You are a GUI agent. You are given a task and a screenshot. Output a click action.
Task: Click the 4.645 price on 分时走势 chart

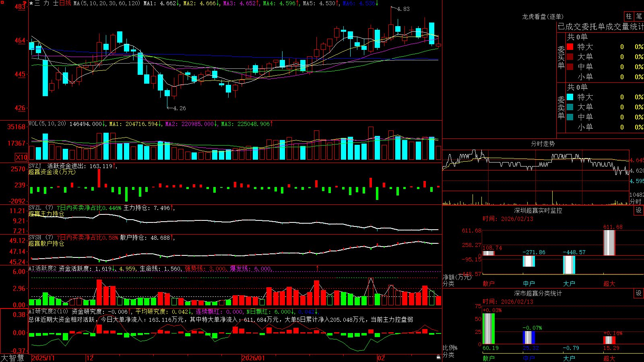(x=637, y=160)
